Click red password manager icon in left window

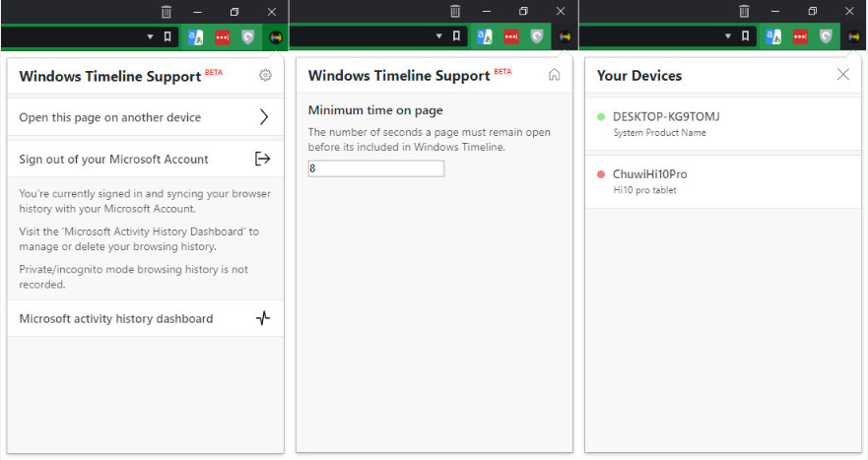(222, 37)
